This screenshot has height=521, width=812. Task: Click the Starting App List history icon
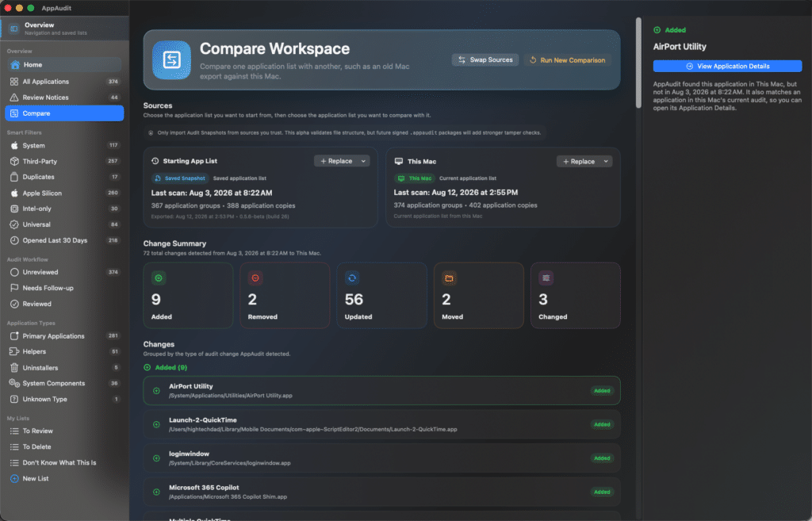155,161
